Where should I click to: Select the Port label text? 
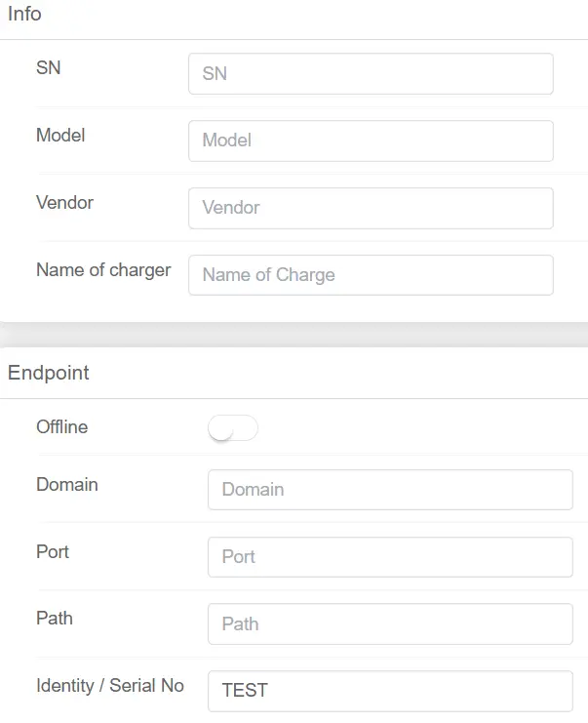53,552
